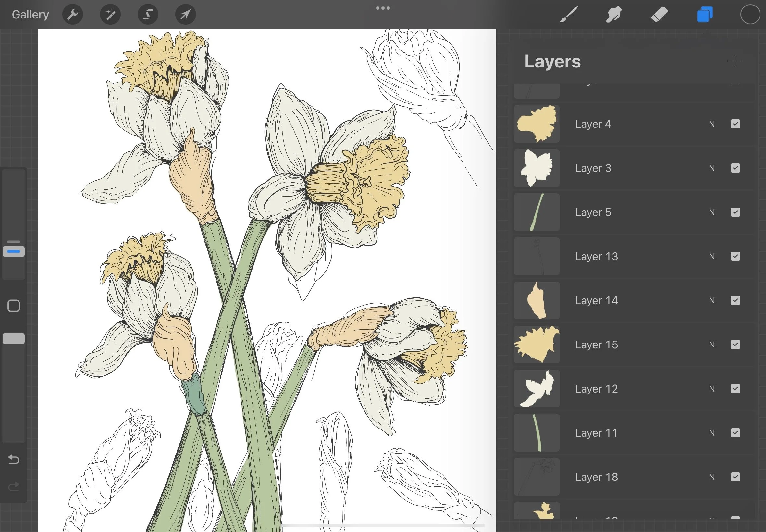Close the Layers panel via layers icon

tap(705, 14)
